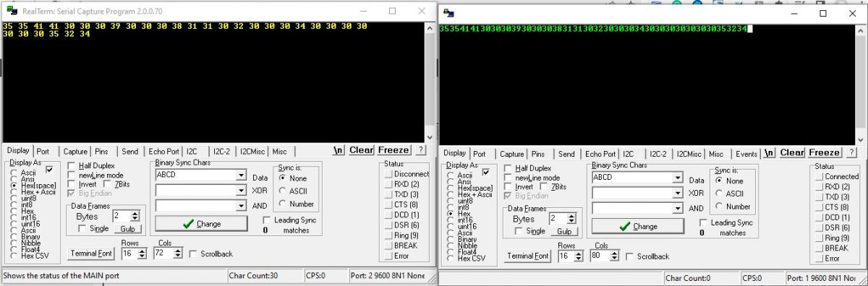Switch to Port tab in Port 2 window
Image resolution: width=868 pixels, height=286 pixels.
click(43, 151)
